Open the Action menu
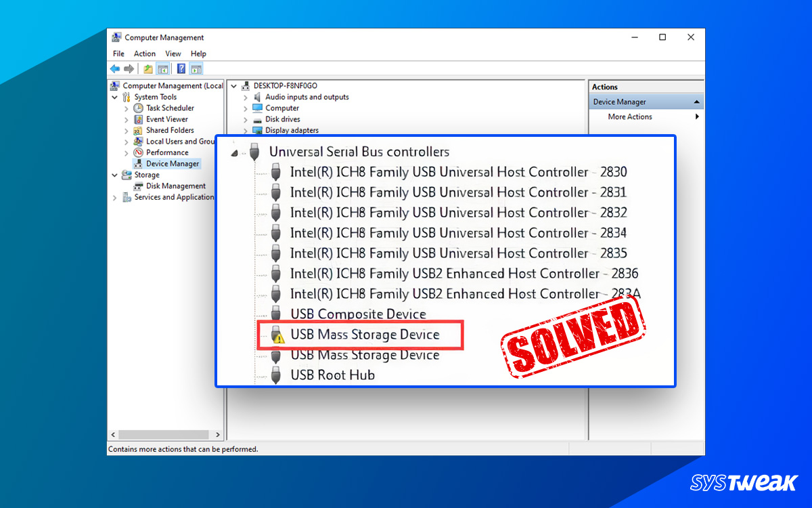Viewport: 812px width, 508px height. point(144,54)
